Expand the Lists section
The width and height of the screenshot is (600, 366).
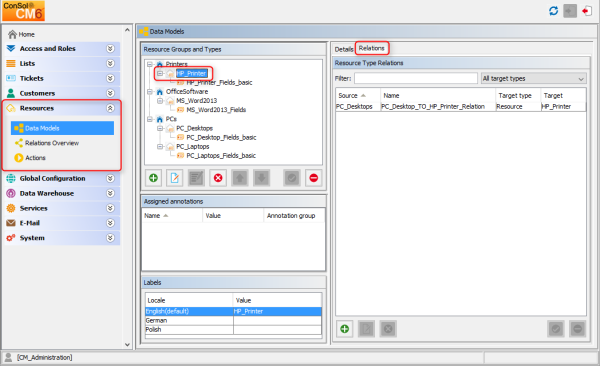coord(110,64)
